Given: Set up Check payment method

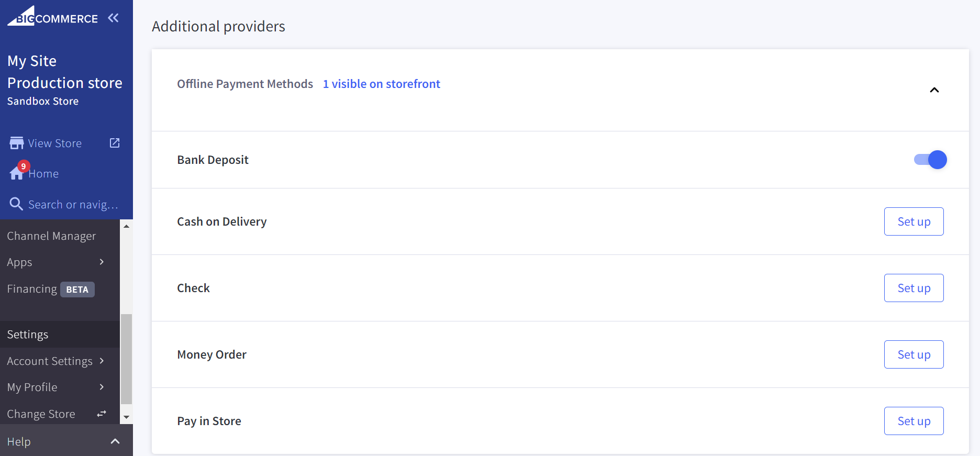Looking at the screenshot, I should [x=914, y=288].
